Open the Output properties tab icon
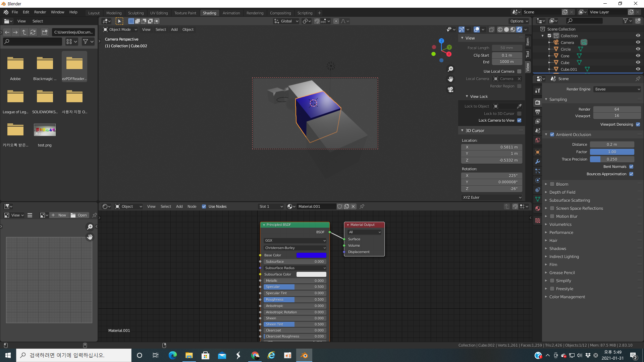Viewport: 644px width, 362px height. (x=538, y=112)
